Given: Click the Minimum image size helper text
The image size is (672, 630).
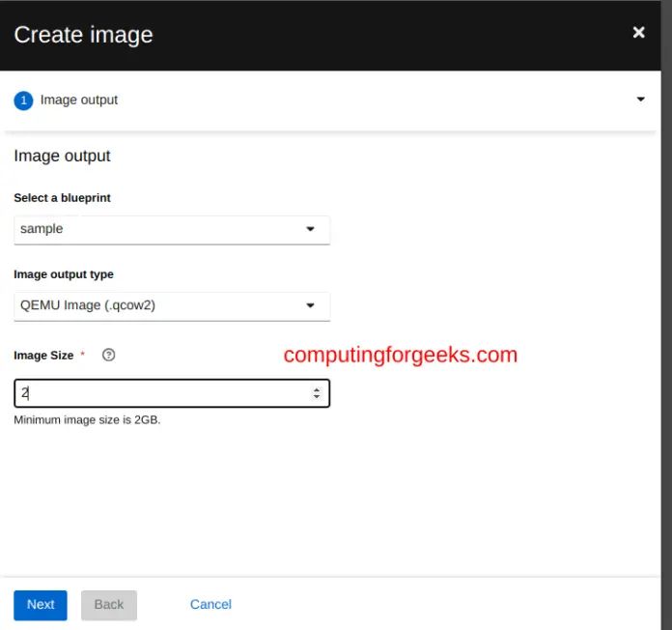Looking at the screenshot, I should coord(87,420).
